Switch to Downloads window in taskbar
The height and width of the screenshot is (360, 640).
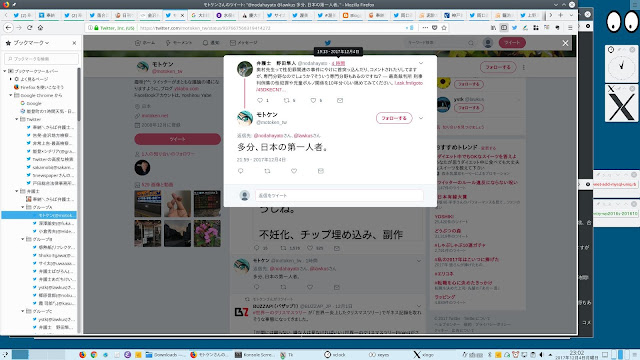coord(165,355)
